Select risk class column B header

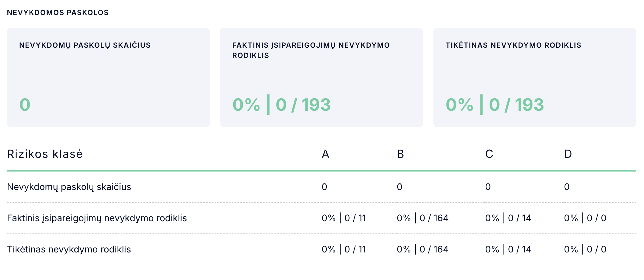pos(400,154)
